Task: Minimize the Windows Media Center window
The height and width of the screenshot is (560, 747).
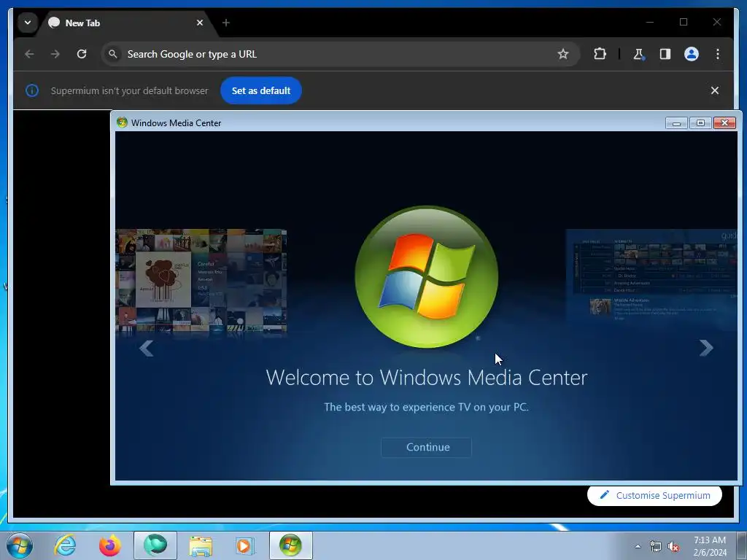Action: [676, 122]
